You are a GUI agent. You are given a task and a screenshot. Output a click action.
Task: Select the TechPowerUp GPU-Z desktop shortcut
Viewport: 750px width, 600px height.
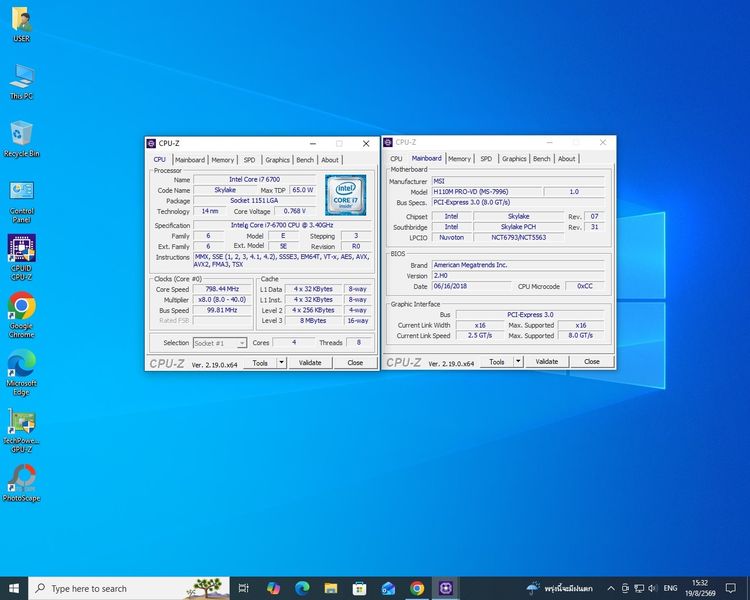click(x=21, y=430)
